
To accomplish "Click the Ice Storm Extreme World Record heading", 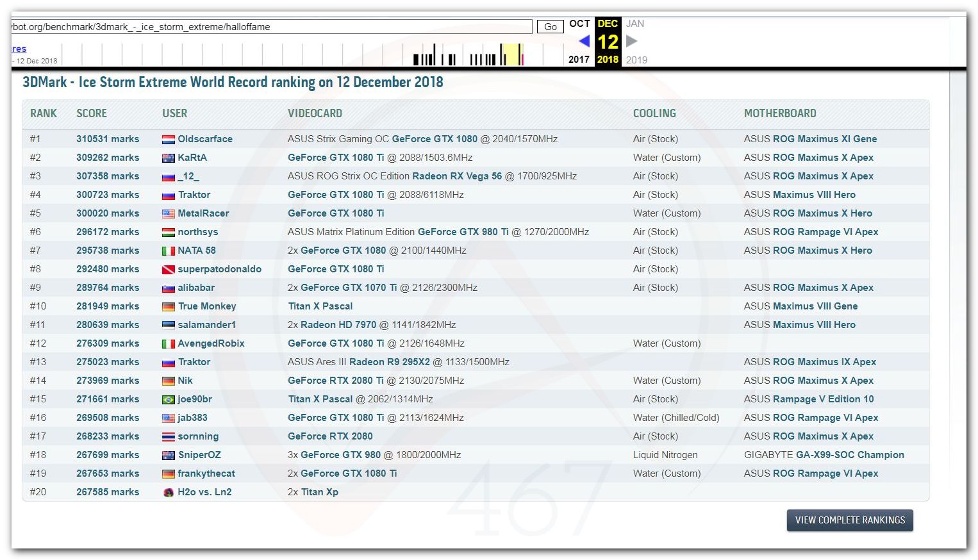I will [233, 82].
